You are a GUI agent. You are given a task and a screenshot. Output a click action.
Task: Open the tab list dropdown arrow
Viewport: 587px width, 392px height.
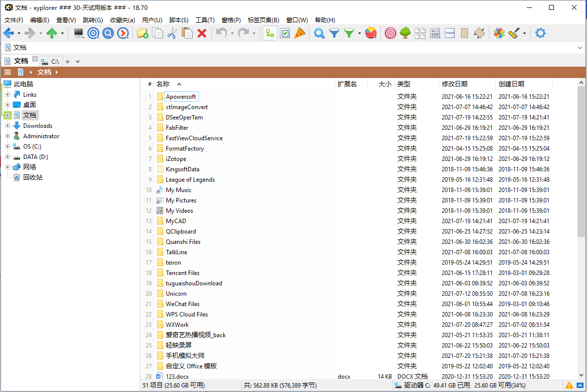click(78, 62)
